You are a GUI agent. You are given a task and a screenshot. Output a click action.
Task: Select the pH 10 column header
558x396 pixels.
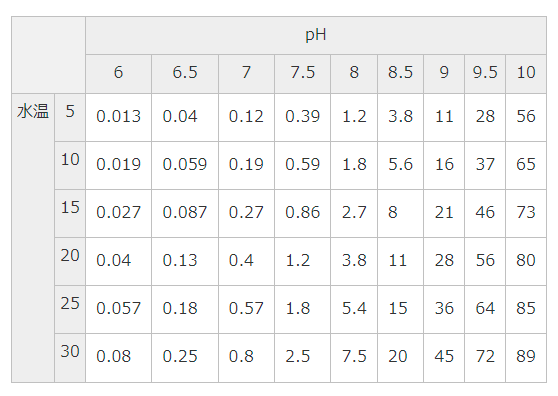(x=526, y=74)
